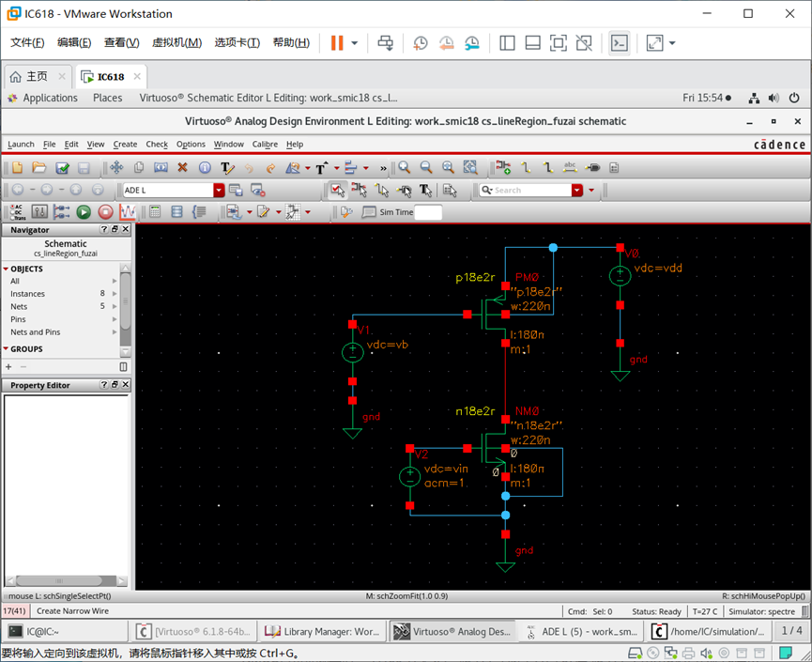
Task: Click the Plot waveform results icon
Action: click(128, 212)
